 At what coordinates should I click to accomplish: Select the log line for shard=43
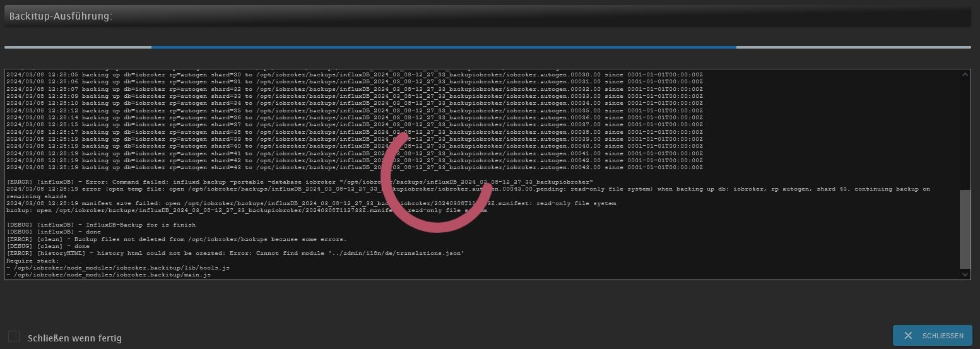(354, 167)
